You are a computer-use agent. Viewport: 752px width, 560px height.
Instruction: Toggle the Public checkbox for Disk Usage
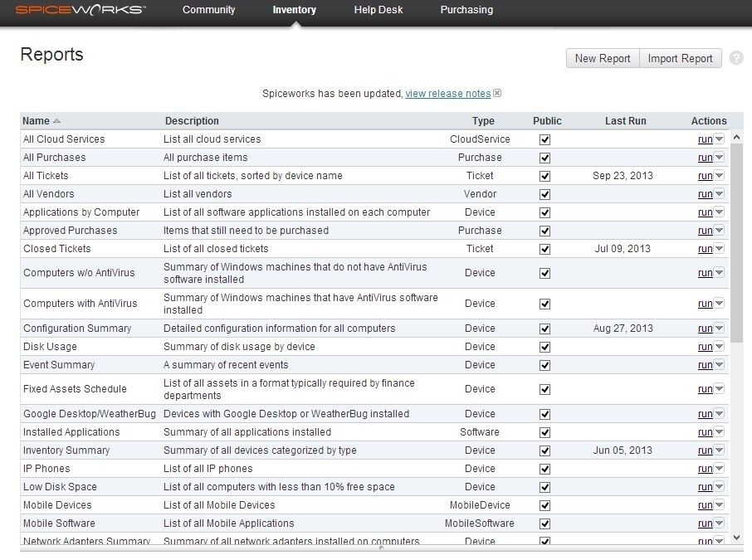click(545, 346)
